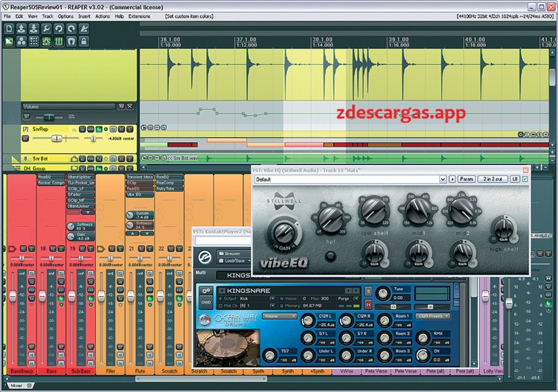
Task: Toggle the auto-crossfade toolbar icon
Action: click(9, 41)
